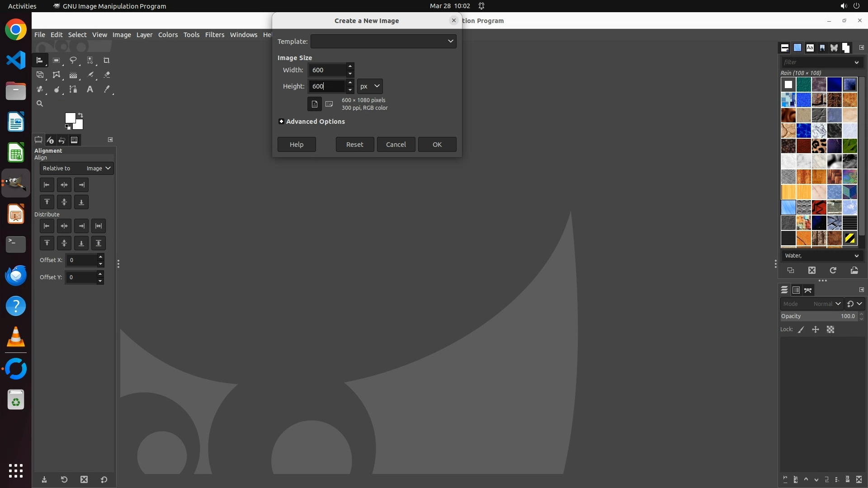Toggle lock position and size
This screenshot has width=868, height=488.
pyautogui.click(x=816, y=330)
